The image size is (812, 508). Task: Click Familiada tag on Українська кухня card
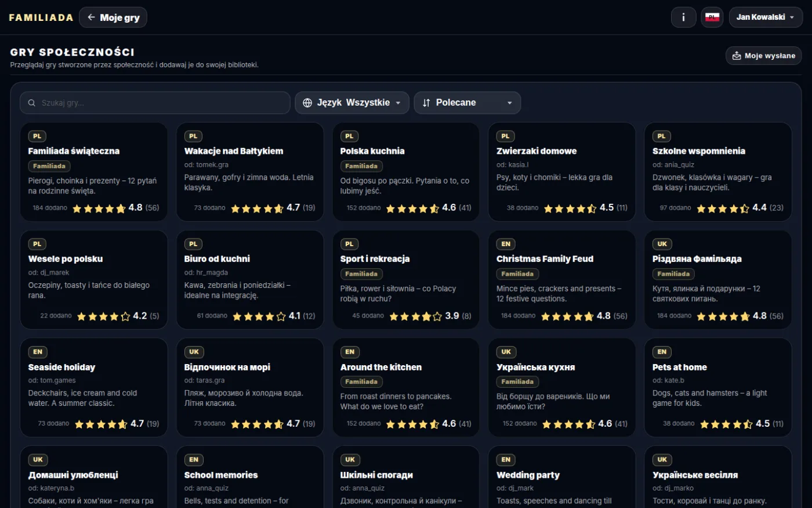click(517, 382)
